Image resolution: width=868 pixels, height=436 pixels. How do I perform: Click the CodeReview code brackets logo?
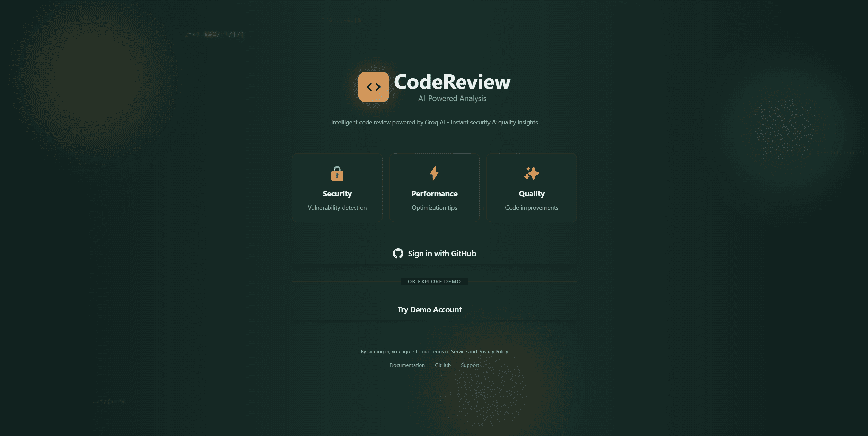(x=373, y=87)
